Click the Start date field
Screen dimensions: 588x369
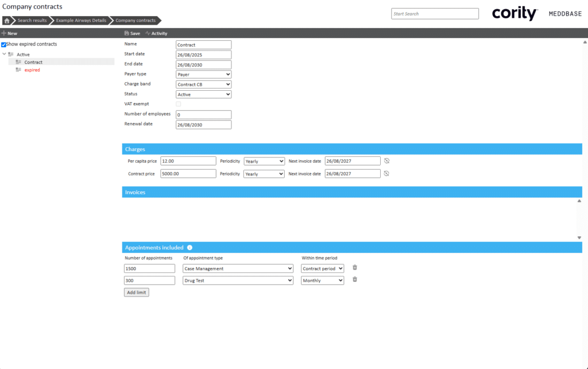(204, 55)
